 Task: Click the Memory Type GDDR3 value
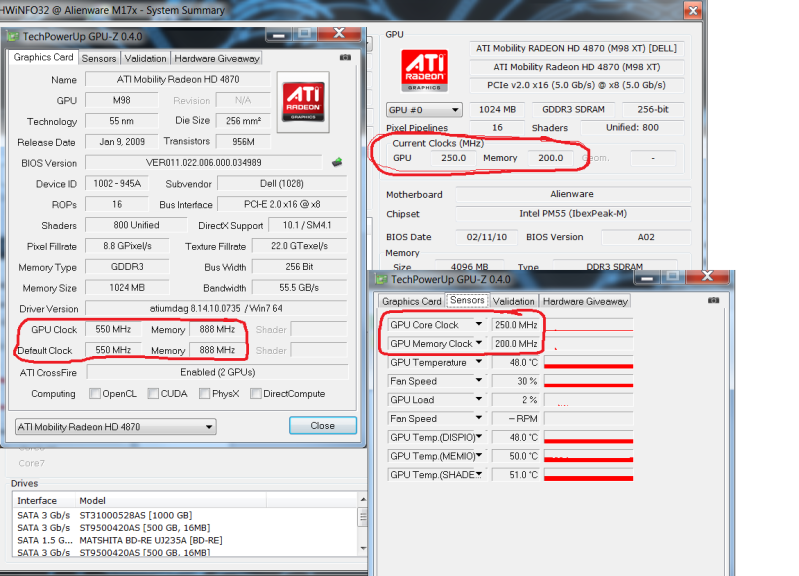coord(127,267)
